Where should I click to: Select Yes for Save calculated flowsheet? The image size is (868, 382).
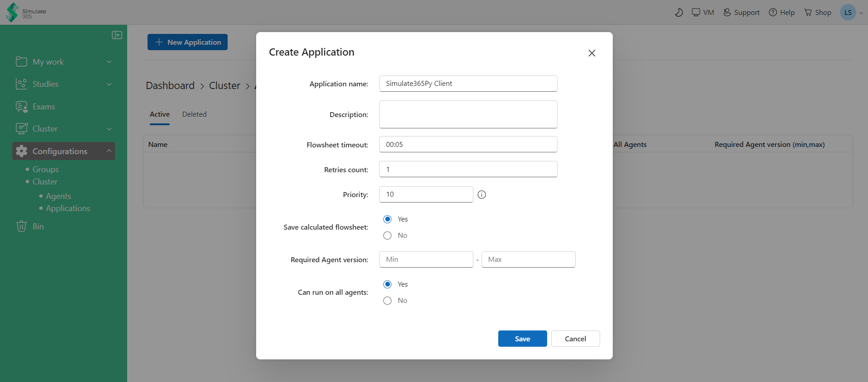click(387, 219)
